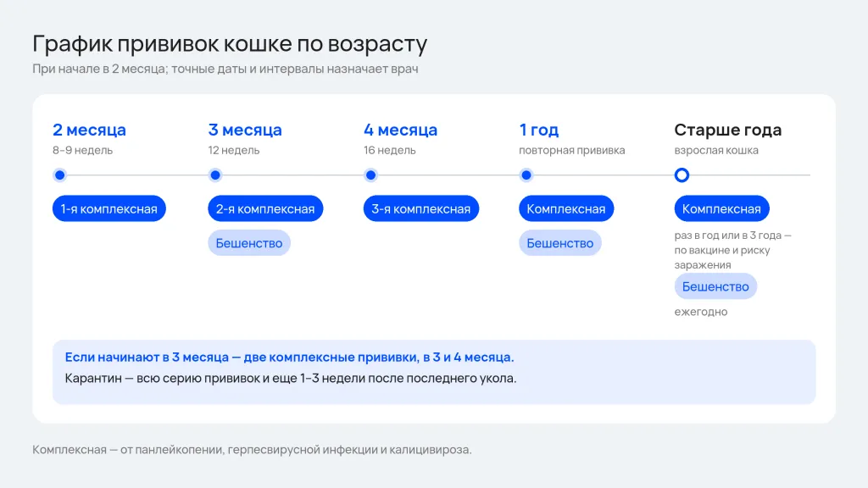This screenshot has width=868, height=488.
Task: Click Комплексная pill under 1 год
Action: click(566, 208)
